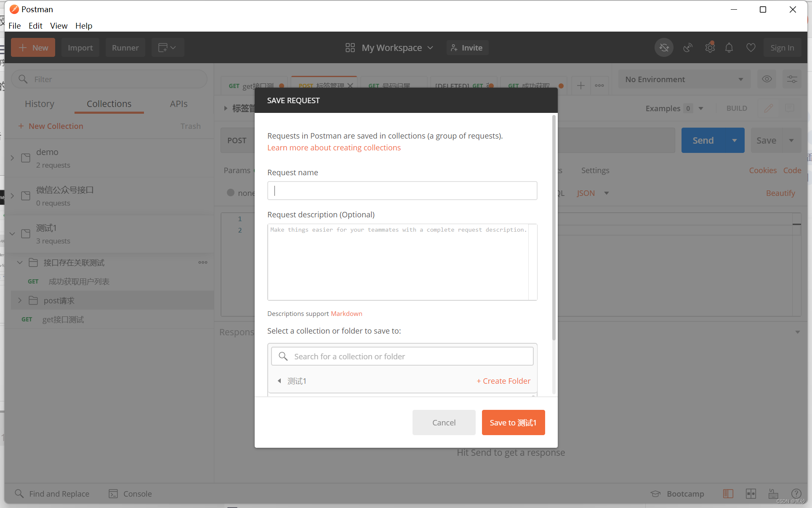
Task: Select the none body radio button
Action: (231, 193)
